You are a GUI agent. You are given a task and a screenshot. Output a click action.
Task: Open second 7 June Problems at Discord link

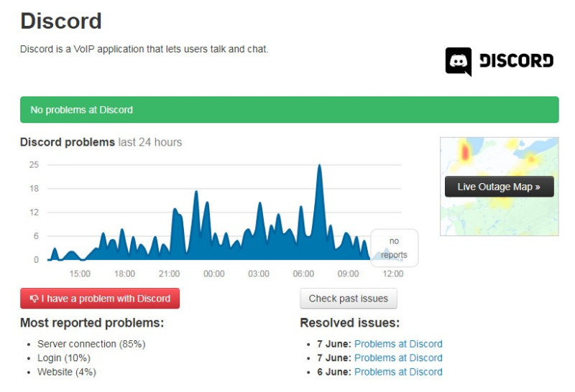(398, 358)
